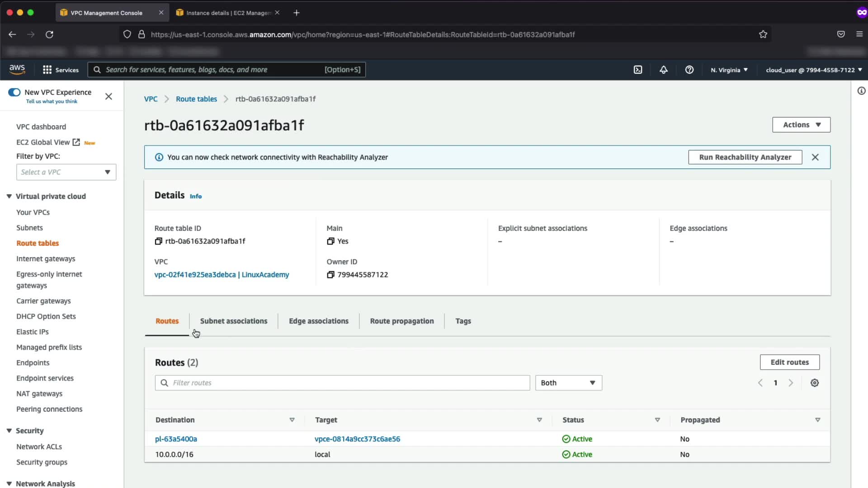Switch to Subnet associations tab
Image resolution: width=868 pixels, height=488 pixels.
[234, 321]
